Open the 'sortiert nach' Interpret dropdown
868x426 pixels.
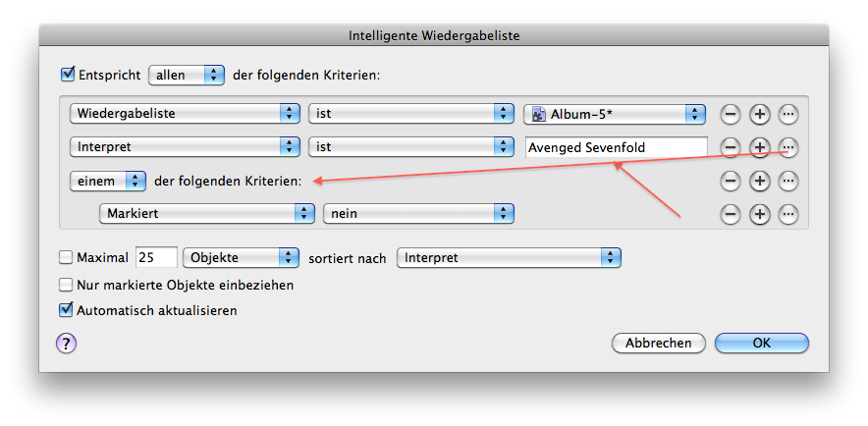509,257
